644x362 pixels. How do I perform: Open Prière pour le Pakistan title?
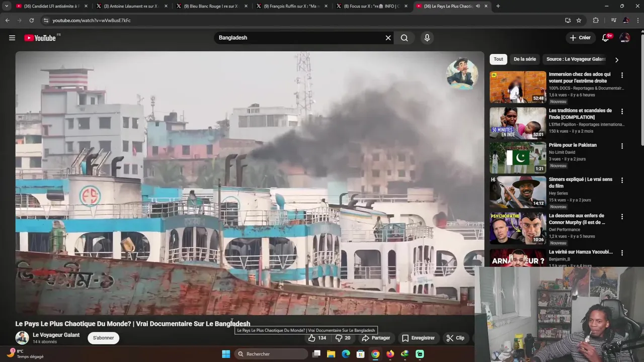[x=573, y=145]
